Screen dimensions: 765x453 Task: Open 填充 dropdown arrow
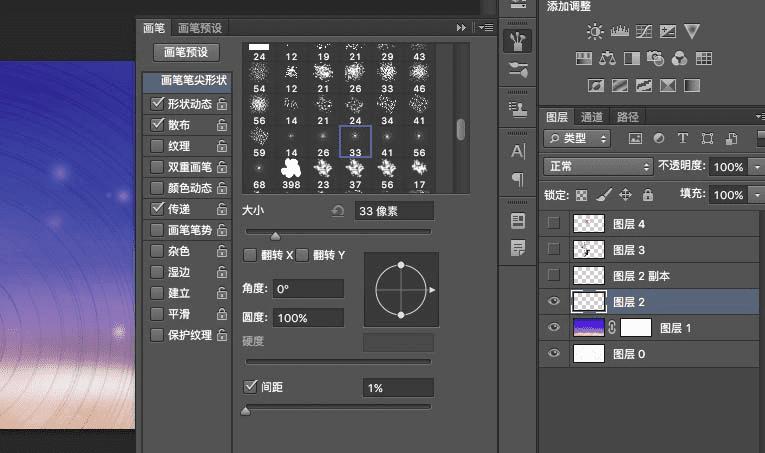pyautogui.click(x=757, y=195)
